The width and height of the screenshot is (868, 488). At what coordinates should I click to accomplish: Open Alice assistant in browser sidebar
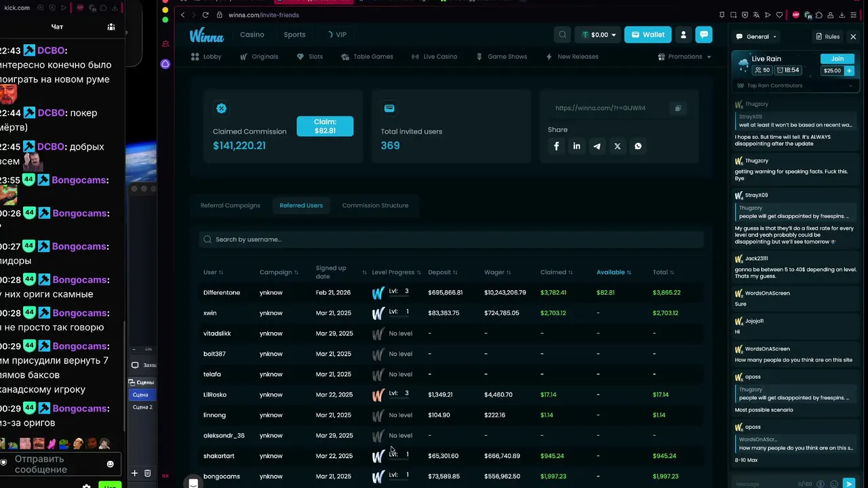165,64
